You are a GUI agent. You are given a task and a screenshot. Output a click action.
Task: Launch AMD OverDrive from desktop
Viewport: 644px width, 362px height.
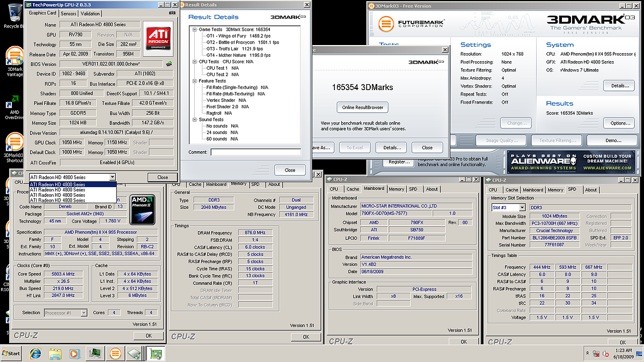pyautogui.click(x=14, y=101)
